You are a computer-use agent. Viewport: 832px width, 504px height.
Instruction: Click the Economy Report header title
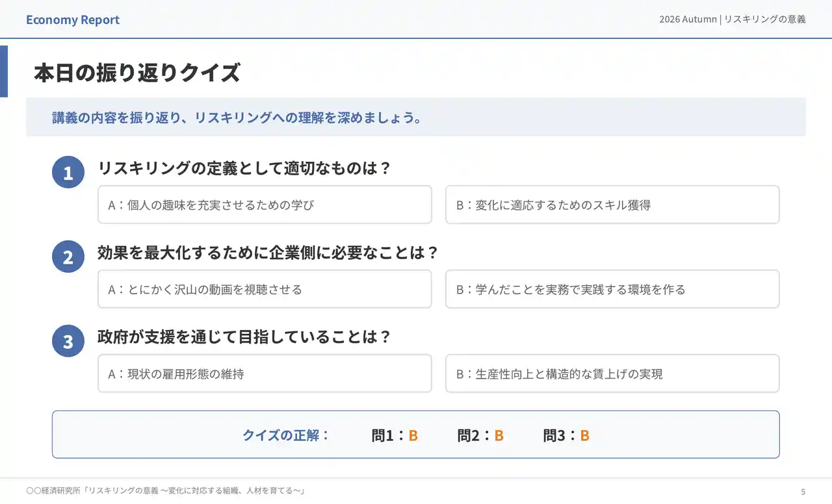click(73, 19)
